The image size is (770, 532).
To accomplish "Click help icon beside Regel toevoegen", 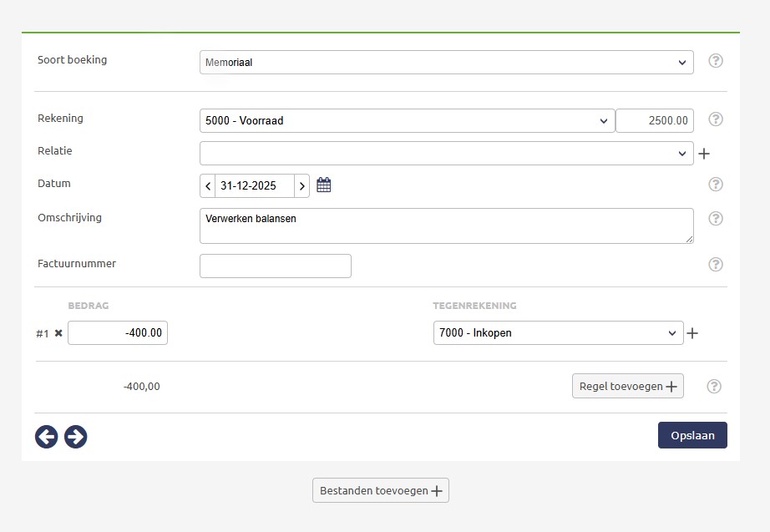I will click(714, 387).
